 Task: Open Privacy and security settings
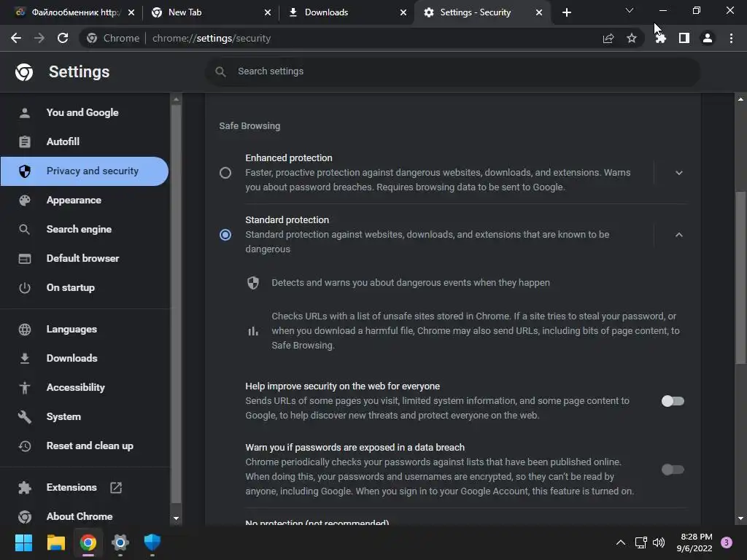click(x=85, y=171)
